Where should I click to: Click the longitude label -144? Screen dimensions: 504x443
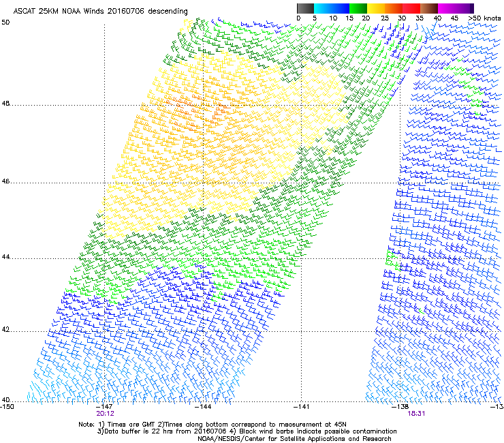point(204,407)
